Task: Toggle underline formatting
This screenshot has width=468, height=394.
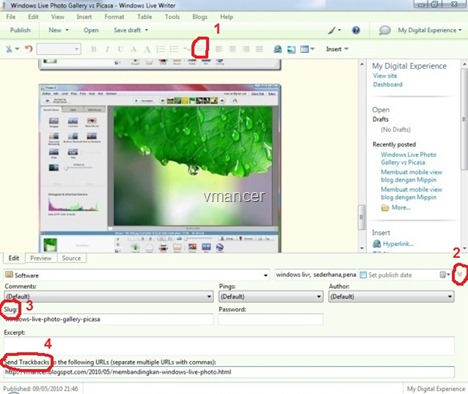Action: tap(120, 49)
